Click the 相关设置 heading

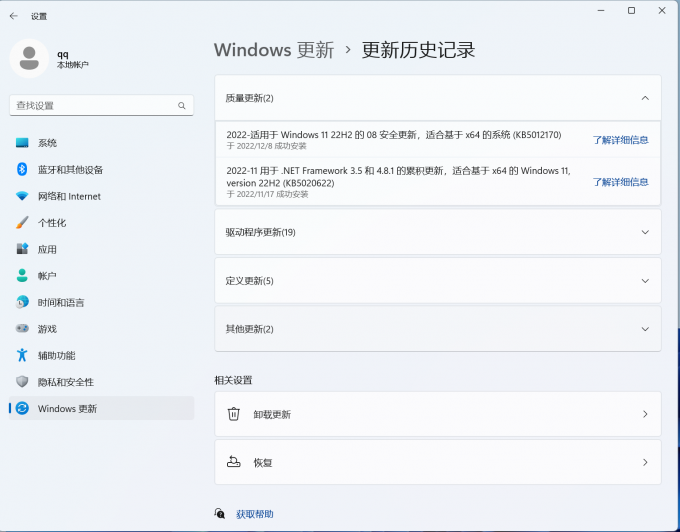tap(233, 380)
